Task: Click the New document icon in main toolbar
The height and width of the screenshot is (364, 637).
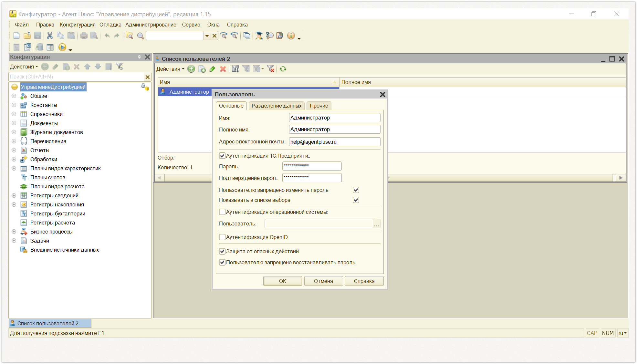Action: (x=16, y=36)
